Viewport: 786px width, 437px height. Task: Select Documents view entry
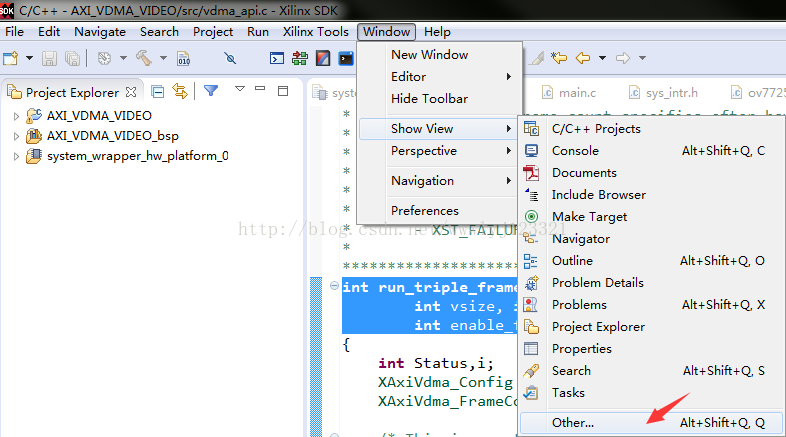tap(651, 173)
